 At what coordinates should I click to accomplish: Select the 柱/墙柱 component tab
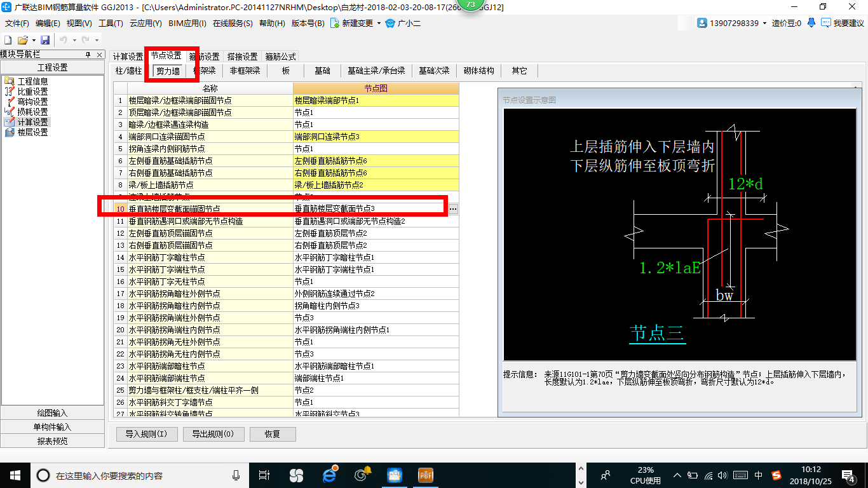click(x=130, y=71)
